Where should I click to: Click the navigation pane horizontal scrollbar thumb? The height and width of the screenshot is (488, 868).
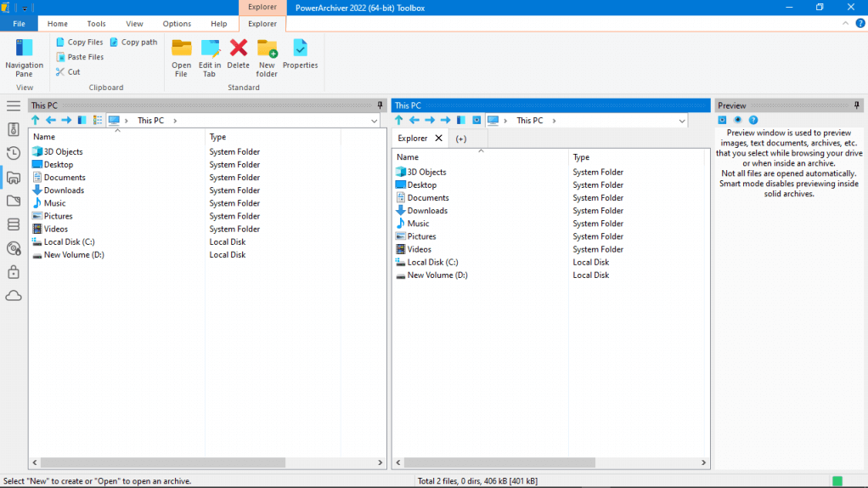pyautogui.click(x=163, y=462)
